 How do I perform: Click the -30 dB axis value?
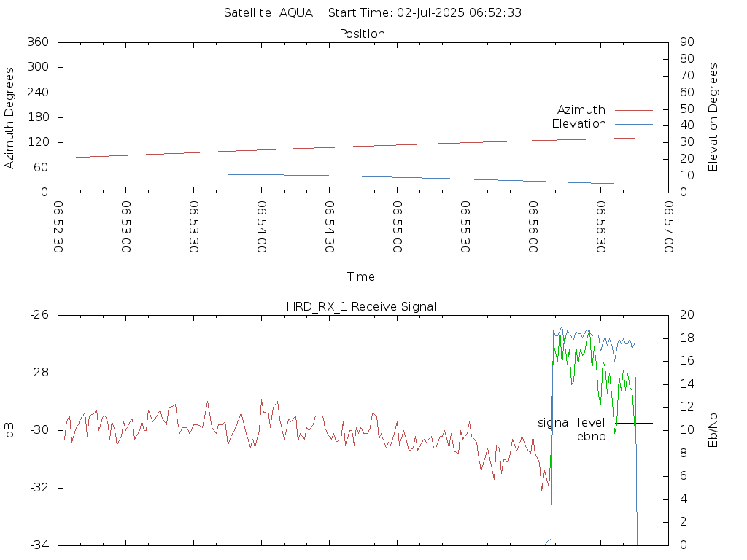tap(39, 430)
